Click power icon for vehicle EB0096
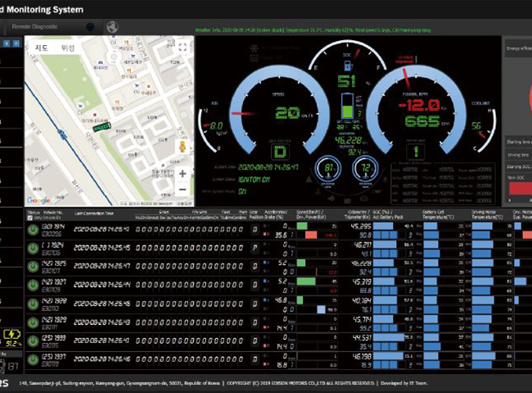Viewport: 532px width, 393px height. click(x=33, y=230)
